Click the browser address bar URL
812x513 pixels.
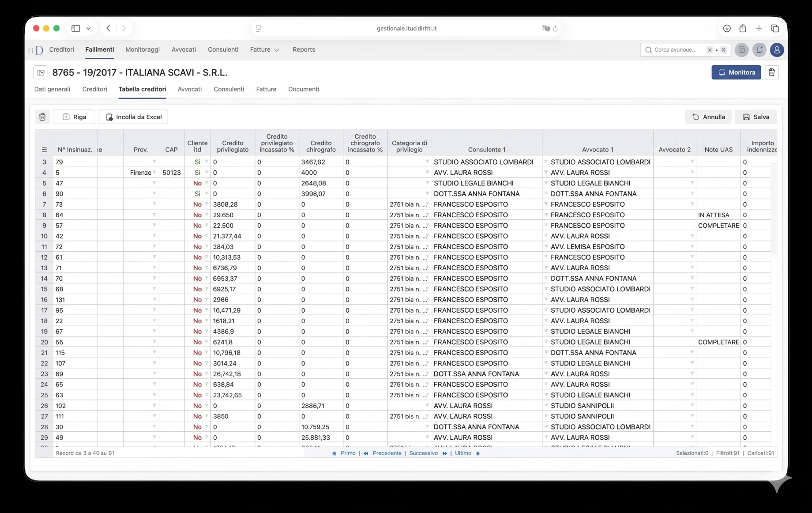(406, 28)
